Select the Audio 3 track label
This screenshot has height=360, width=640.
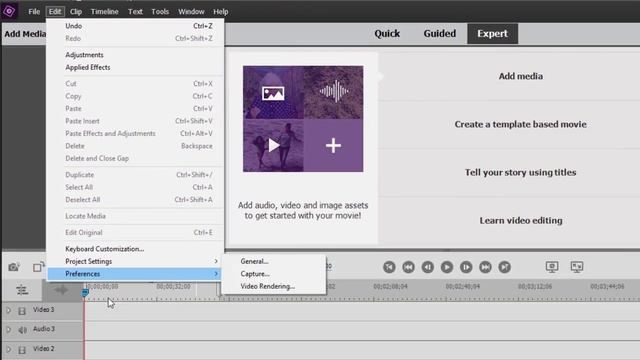coord(44,329)
